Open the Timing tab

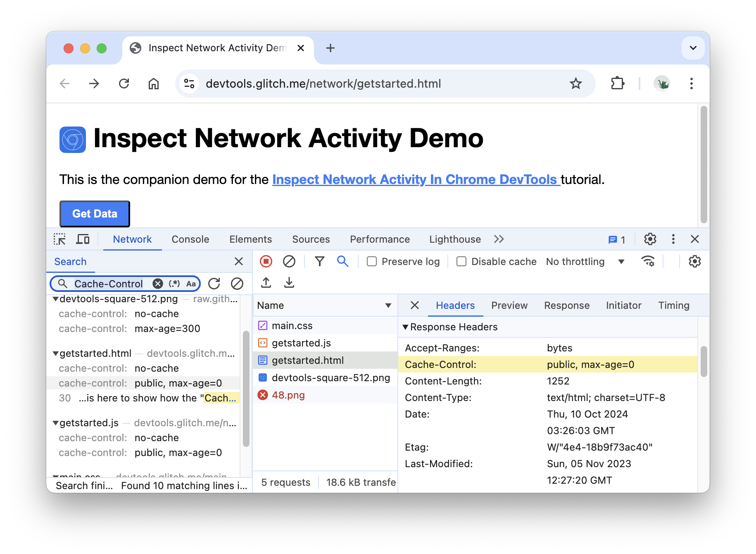pyautogui.click(x=673, y=306)
